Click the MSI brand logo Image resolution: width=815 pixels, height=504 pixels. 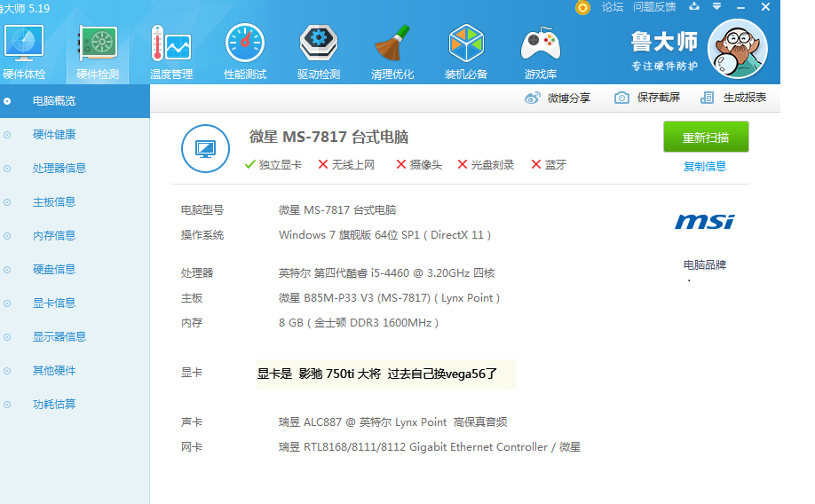coord(705,222)
